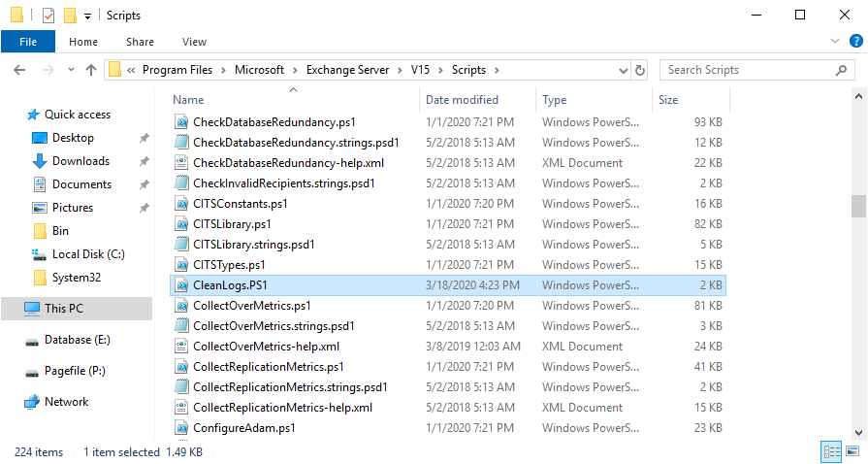868x464 pixels.
Task: Click the Properties quick access toolbar icon
Action: point(48,16)
